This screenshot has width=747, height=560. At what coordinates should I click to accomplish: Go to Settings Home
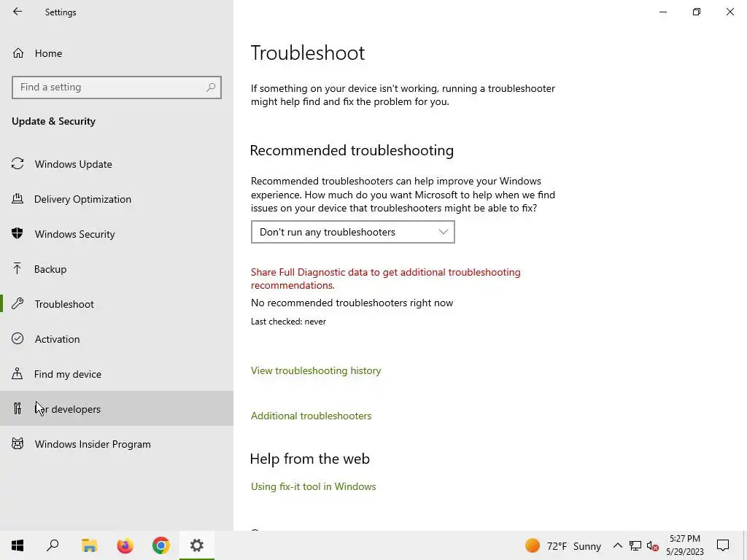37,53
